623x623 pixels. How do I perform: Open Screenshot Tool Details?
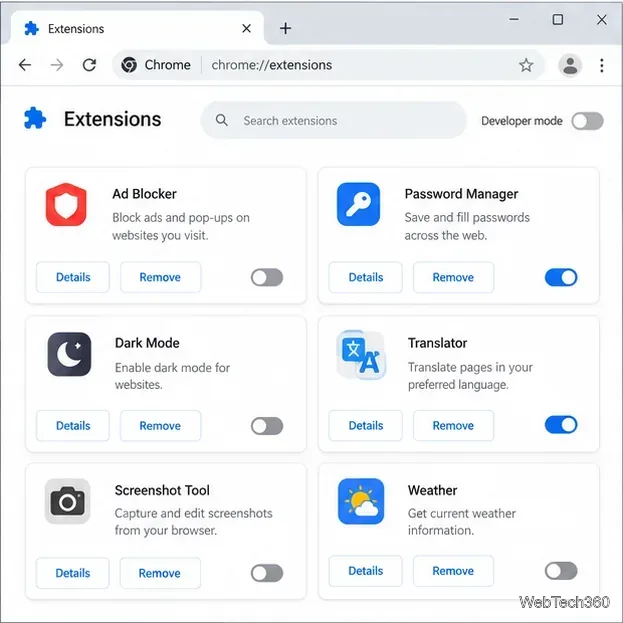coord(73,573)
